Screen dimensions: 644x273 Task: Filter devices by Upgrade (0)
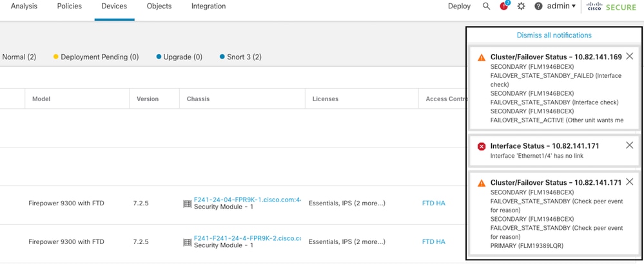coord(179,57)
